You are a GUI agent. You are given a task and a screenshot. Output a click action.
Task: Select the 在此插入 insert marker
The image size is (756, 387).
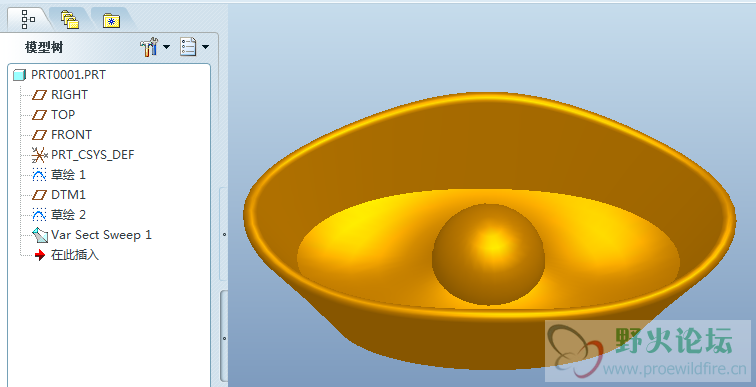coord(75,254)
